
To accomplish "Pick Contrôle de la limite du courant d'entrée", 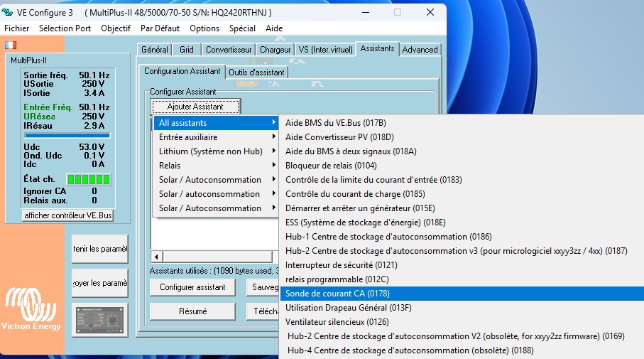I will click(x=462, y=180).
